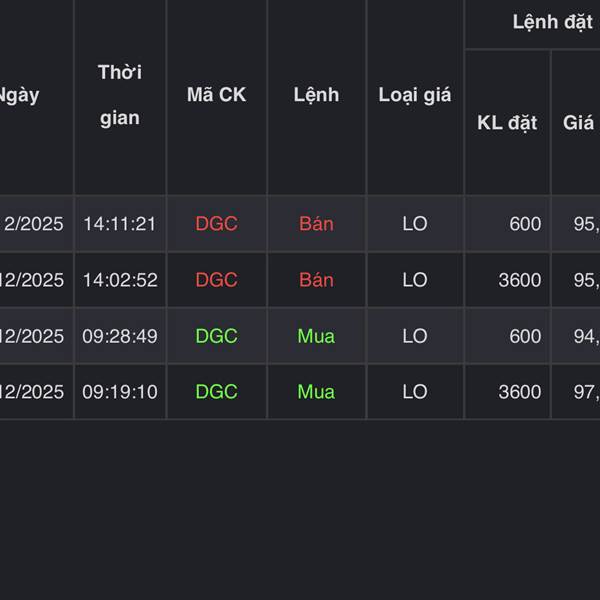Click Mua in the 09:28:49 order row
The width and height of the screenshot is (600, 600).
point(316,336)
